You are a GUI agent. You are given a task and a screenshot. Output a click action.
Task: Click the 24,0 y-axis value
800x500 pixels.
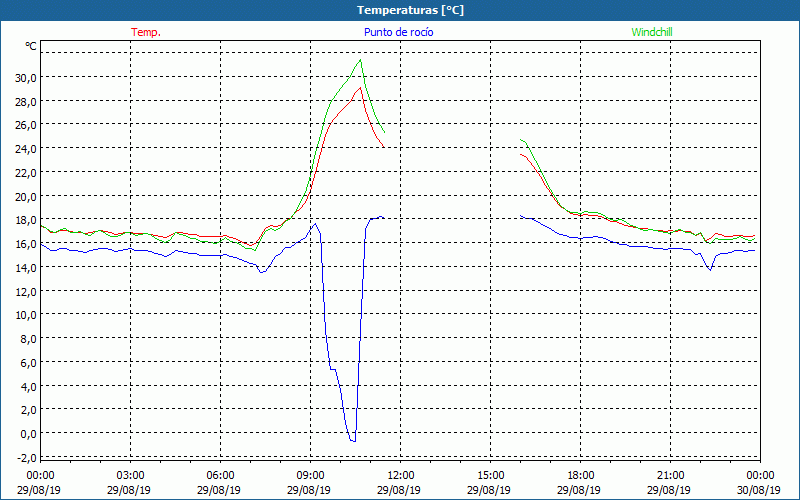27,149
